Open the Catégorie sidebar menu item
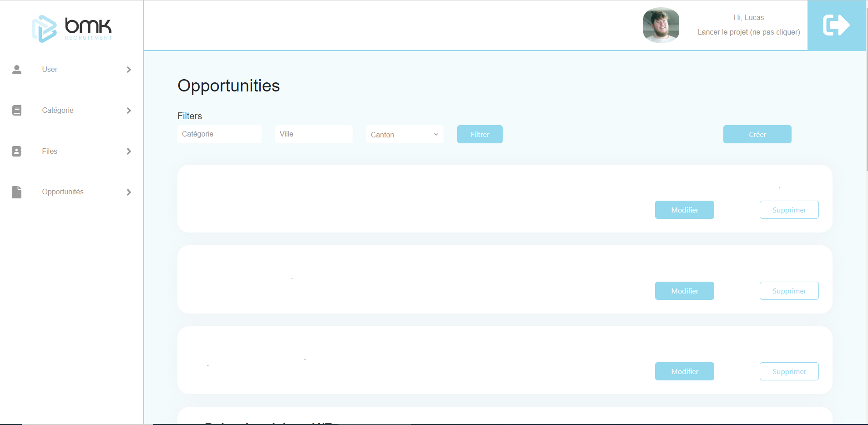 (72, 111)
